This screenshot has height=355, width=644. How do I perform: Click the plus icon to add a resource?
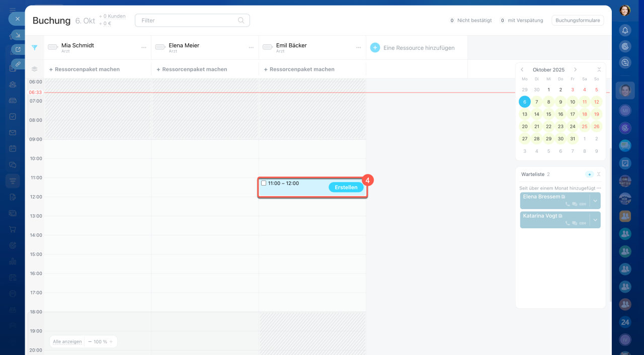click(x=375, y=48)
